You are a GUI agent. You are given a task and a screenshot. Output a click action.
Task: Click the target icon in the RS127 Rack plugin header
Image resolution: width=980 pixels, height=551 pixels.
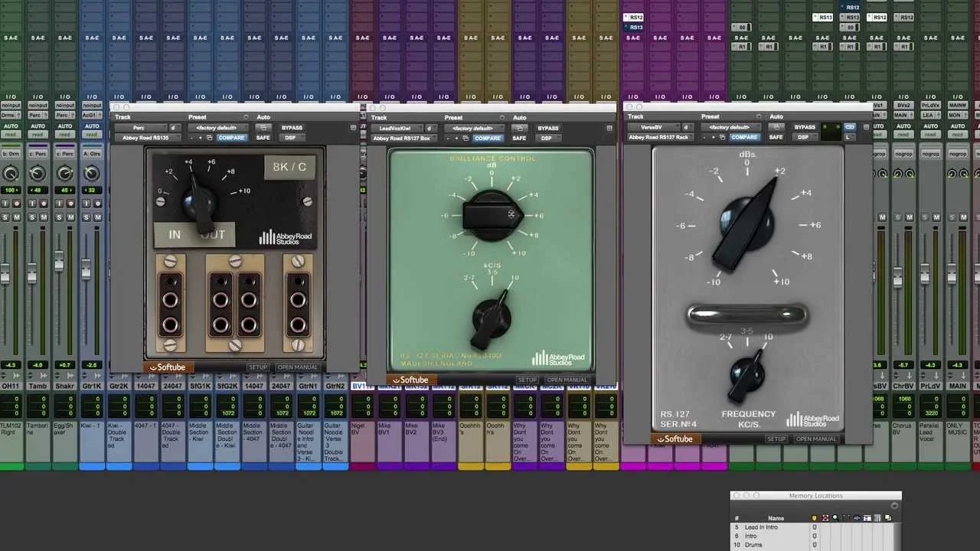867,127
